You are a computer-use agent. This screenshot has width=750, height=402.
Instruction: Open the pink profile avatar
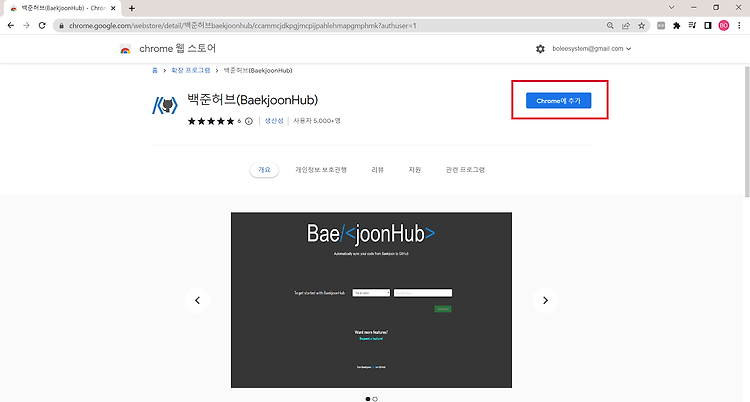[724, 26]
